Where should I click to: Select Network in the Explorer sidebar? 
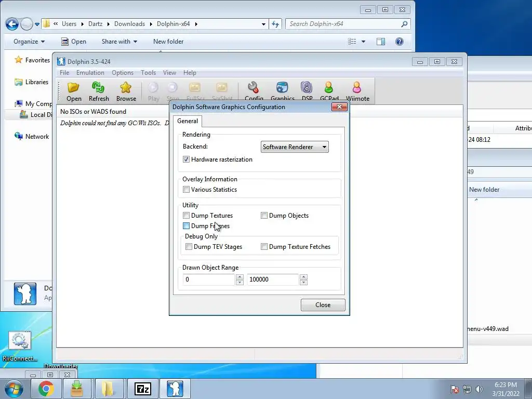(x=32, y=137)
